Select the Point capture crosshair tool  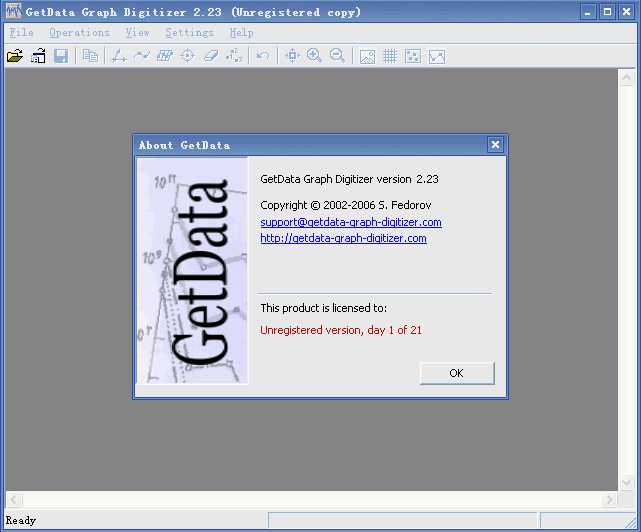[188, 56]
